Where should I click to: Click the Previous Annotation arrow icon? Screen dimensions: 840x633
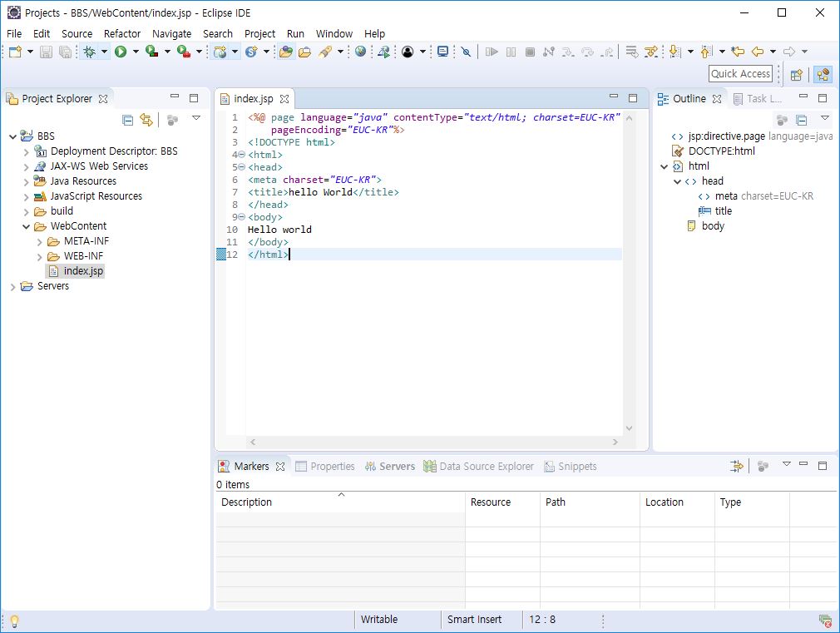707,52
